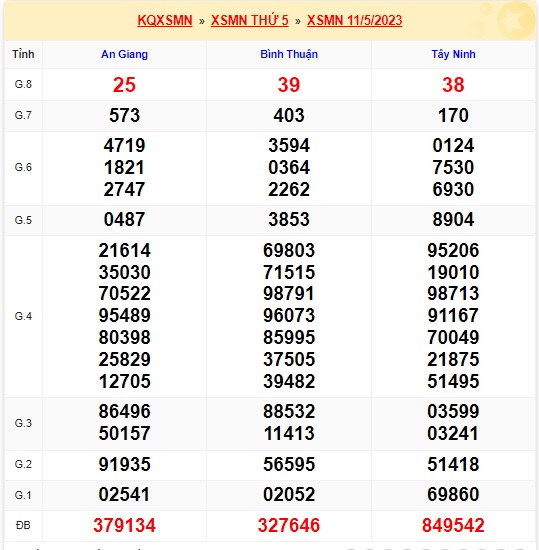Select special prize number 327646

[x=289, y=525]
